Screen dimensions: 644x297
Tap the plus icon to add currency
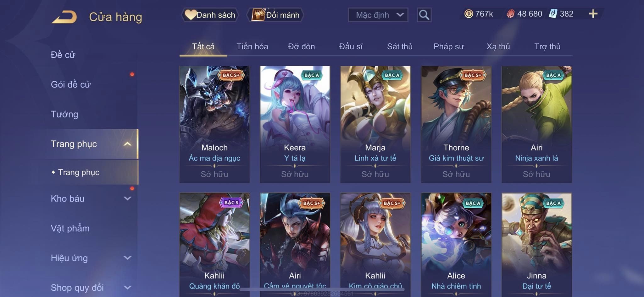click(x=593, y=13)
